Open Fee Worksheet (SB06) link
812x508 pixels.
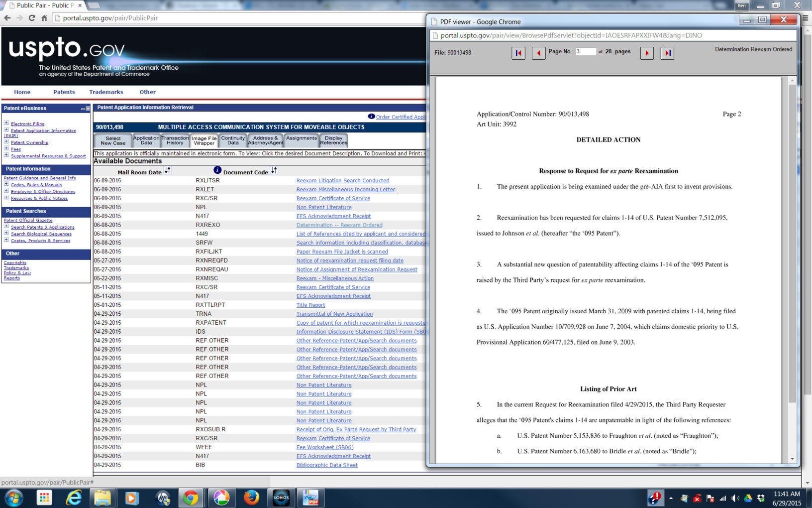(325, 447)
